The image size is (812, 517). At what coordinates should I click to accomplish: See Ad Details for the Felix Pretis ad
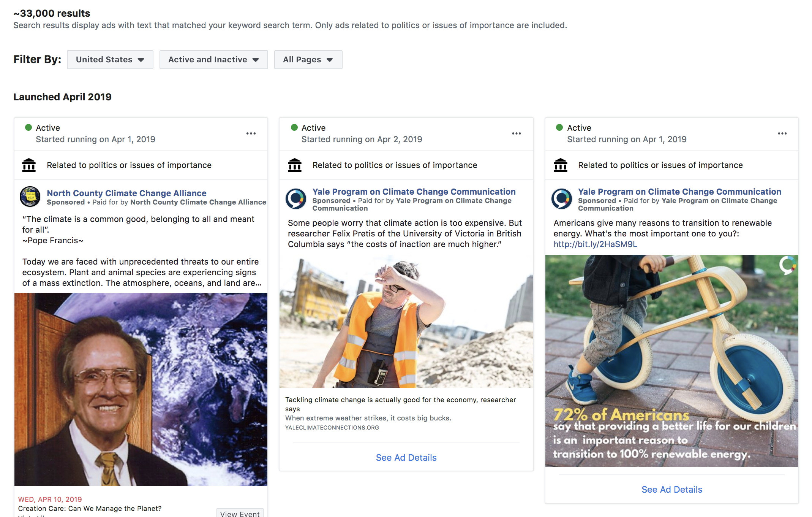406,458
